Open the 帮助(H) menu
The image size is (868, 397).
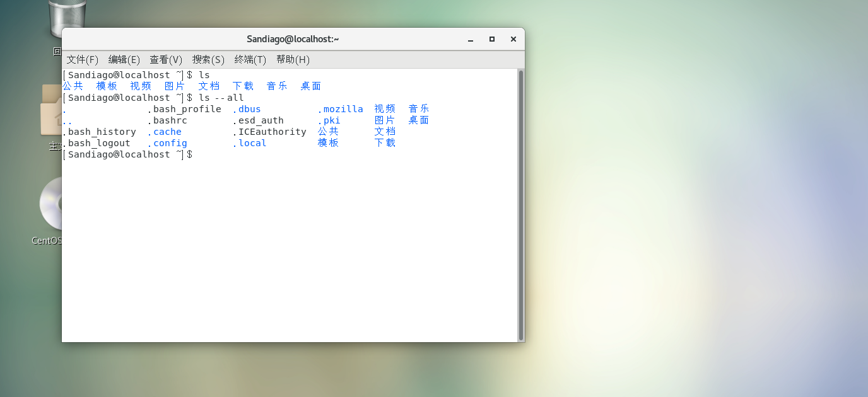(x=293, y=59)
